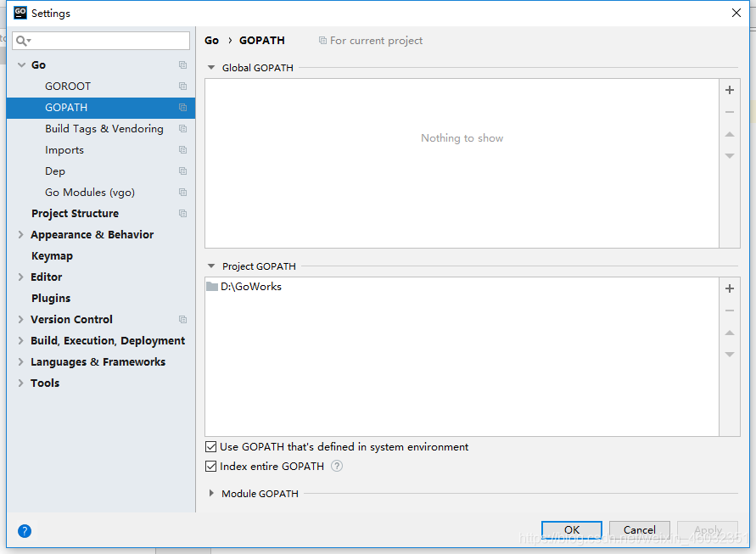Image resolution: width=756 pixels, height=554 pixels.
Task: Click project-level icon next to Project Structure
Action: pos(182,214)
